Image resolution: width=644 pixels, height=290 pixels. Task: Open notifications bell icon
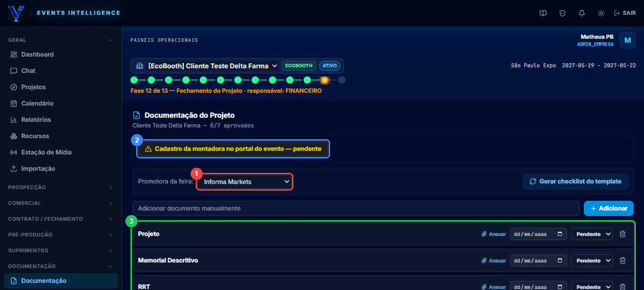tap(582, 13)
